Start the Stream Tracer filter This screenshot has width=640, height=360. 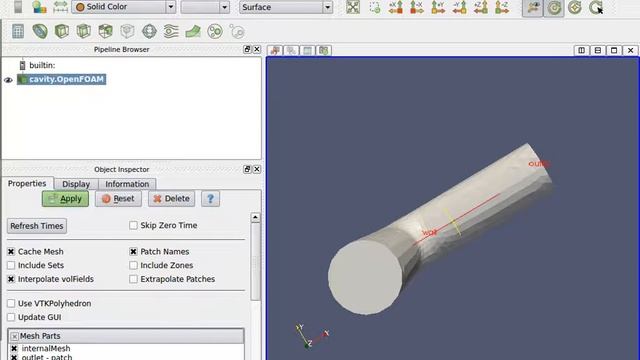171,31
